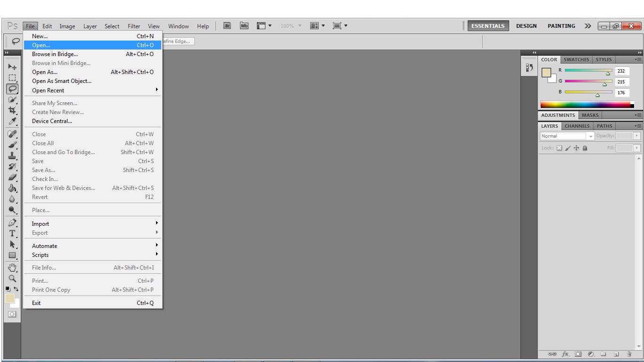Image resolution: width=644 pixels, height=362 pixels.
Task: Select the Eraser tool
Action: [12, 178]
